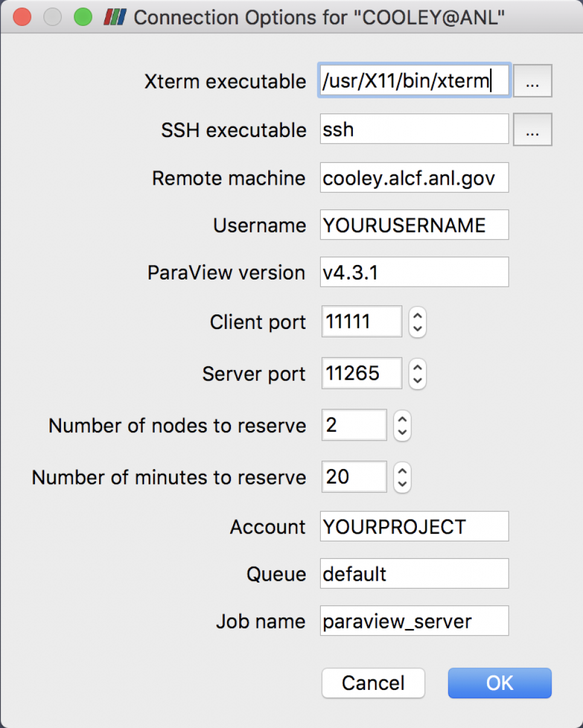The image size is (583, 728).
Task: Increase the Client port value
Action: pyautogui.click(x=417, y=316)
